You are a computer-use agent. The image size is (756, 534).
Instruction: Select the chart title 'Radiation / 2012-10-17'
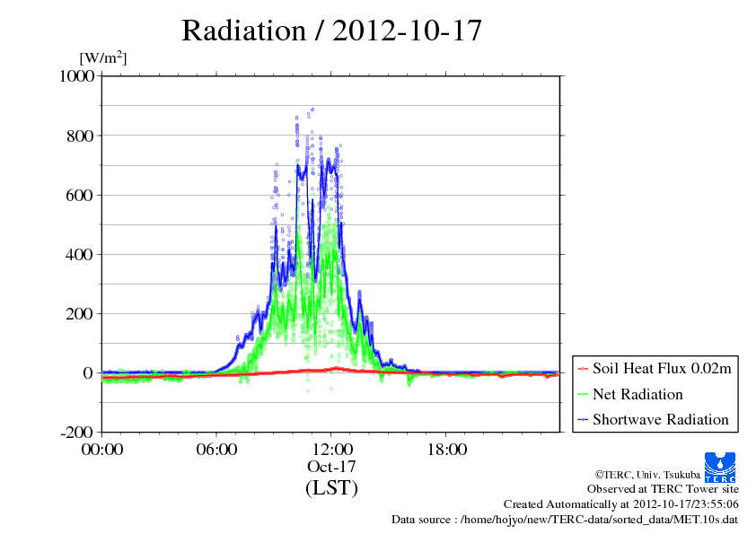(x=331, y=31)
